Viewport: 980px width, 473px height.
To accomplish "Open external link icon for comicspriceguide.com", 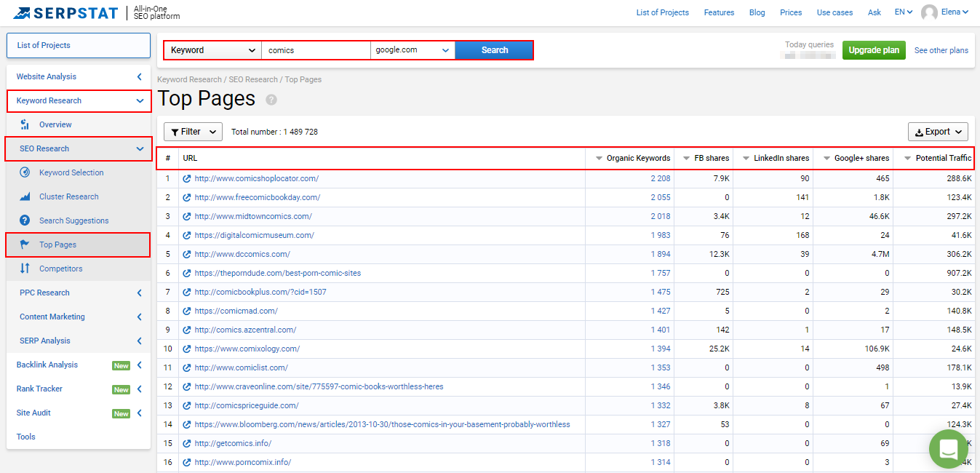I will tap(187, 405).
